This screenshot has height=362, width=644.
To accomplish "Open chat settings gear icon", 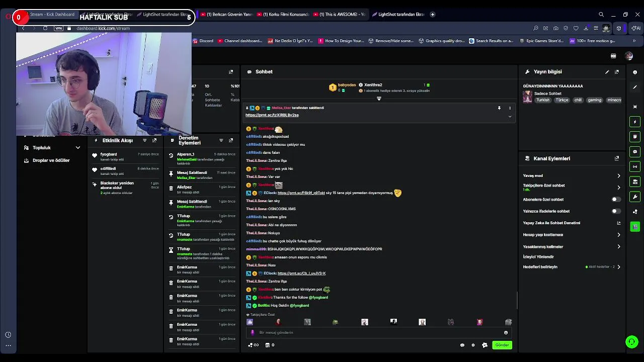I will [x=473, y=345].
